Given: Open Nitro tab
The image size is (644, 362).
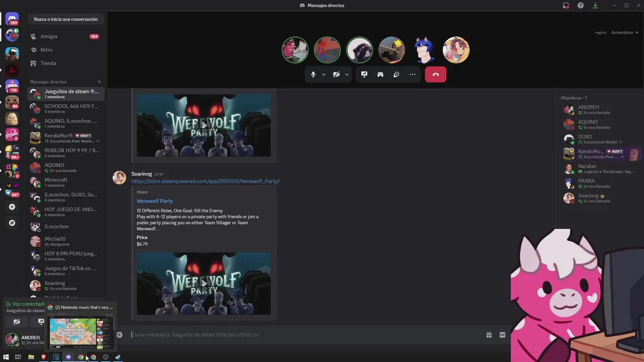Looking at the screenshot, I should pos(66,50).
